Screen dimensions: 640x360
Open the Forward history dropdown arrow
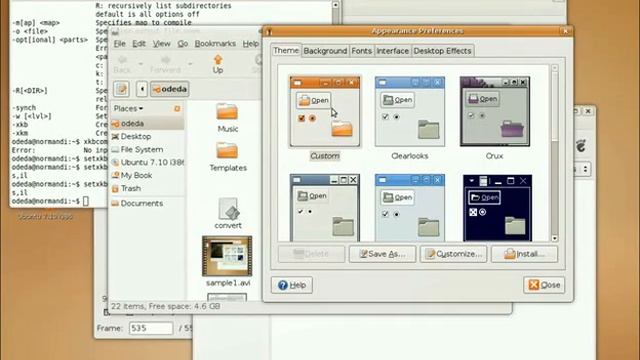(x=190, y=64)
